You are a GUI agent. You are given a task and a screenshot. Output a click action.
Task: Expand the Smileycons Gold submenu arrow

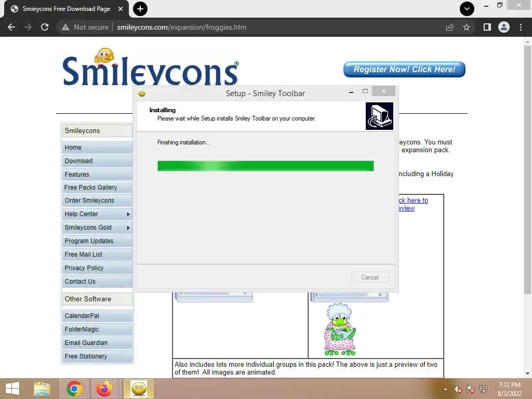click(128, 228)
